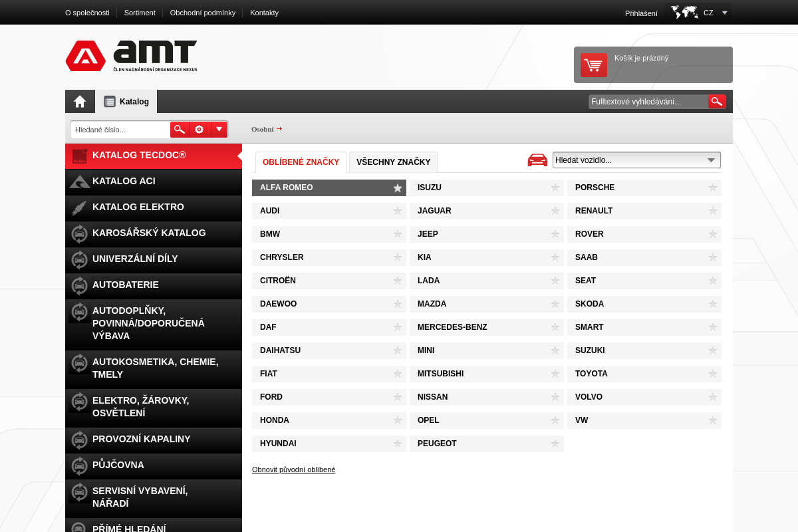Click the fulltext search magnifier button

pos(716,102)
